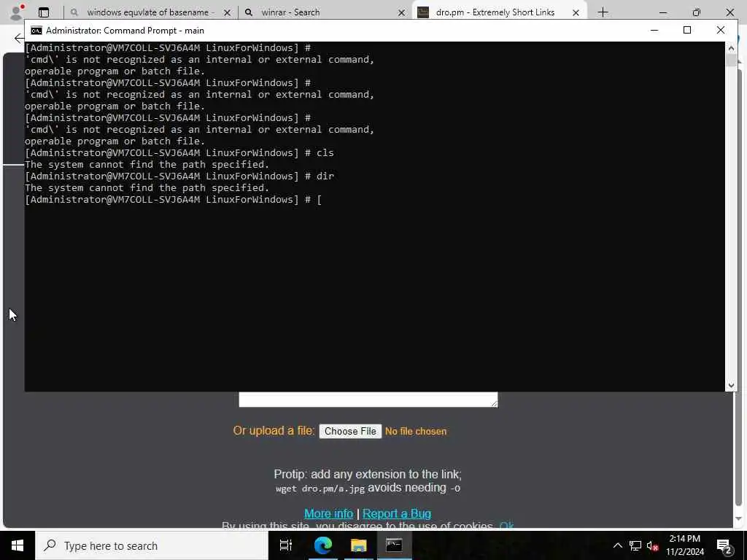Screen dimensions: 747x560
Task: Click the 'cls' command line
Action: click(x=179, y=153)
